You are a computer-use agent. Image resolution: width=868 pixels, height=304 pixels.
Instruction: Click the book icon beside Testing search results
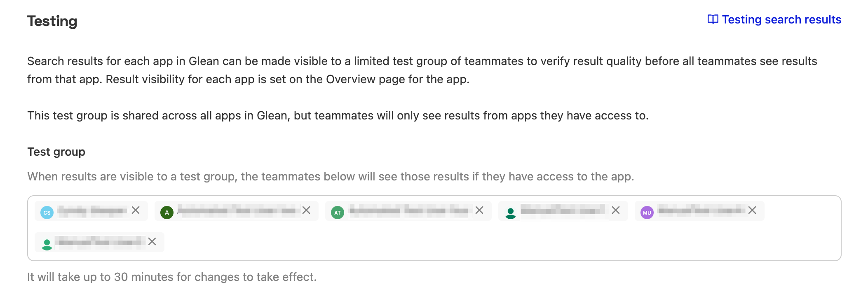[713, 20]
